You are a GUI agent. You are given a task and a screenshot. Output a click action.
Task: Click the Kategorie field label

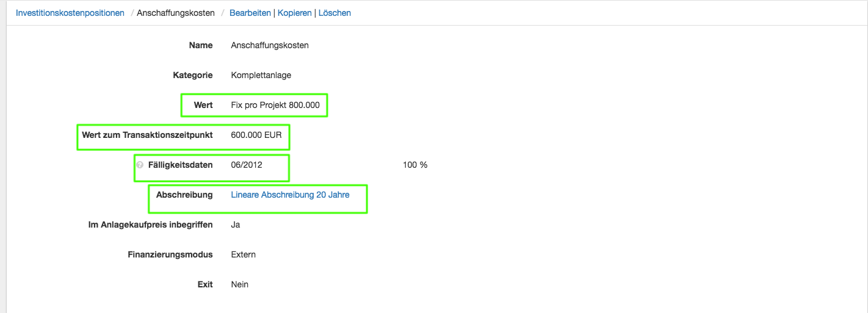point(192,75)
